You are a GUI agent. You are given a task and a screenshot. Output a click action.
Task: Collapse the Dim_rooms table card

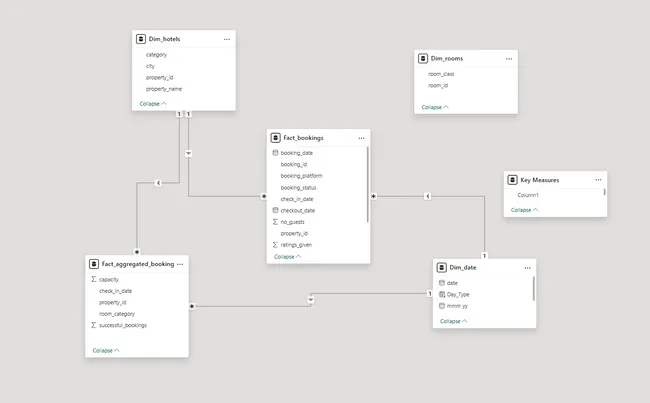(x=436, y=106)
